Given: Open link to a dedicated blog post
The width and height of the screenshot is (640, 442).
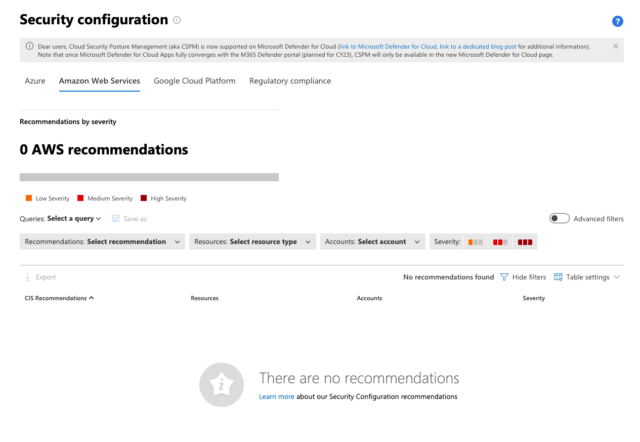Looking at the screenshot, I should (x=478, y=47).
